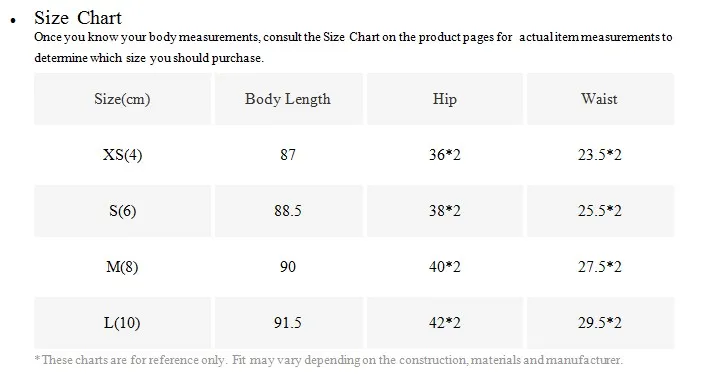709x376 pixels.
Task: Click the Size Chart heading
Action: [78, 18]
